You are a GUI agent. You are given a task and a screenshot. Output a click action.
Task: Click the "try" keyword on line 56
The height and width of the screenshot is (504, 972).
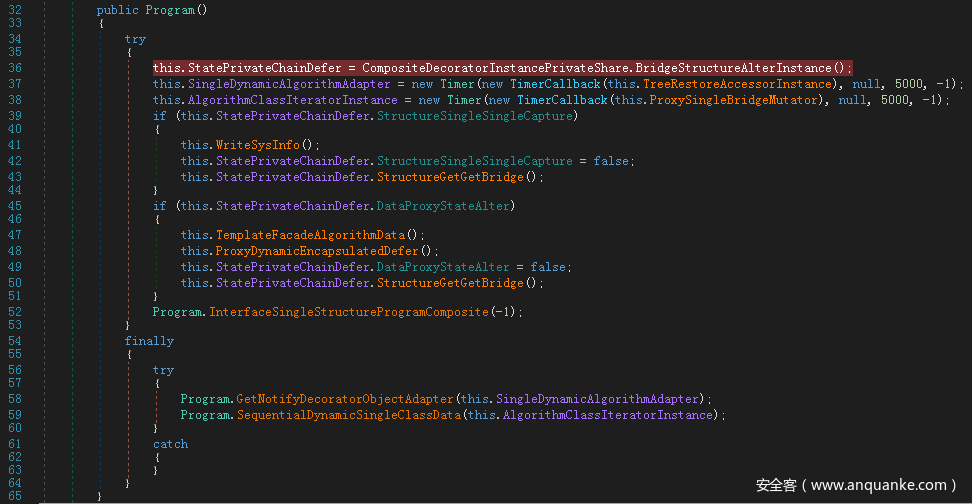[163, 370]
